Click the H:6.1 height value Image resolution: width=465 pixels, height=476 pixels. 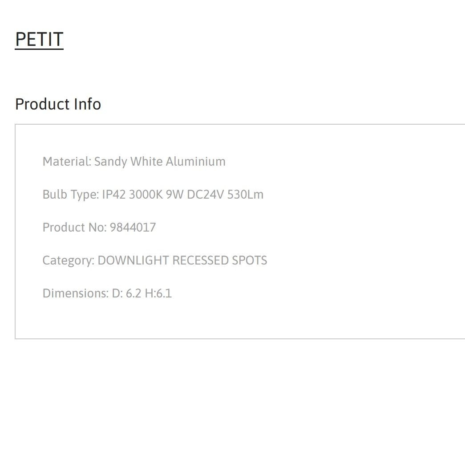tap(158, 293)
